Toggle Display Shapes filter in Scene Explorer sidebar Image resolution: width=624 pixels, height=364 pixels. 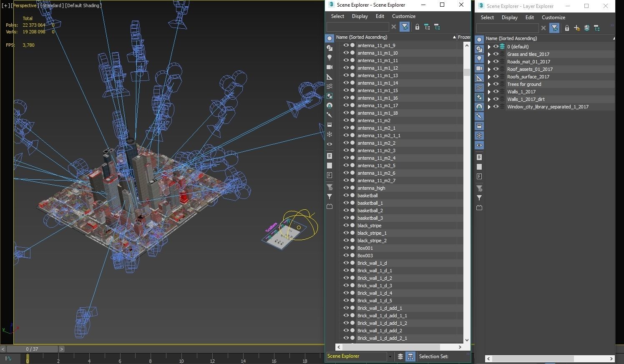330,48
